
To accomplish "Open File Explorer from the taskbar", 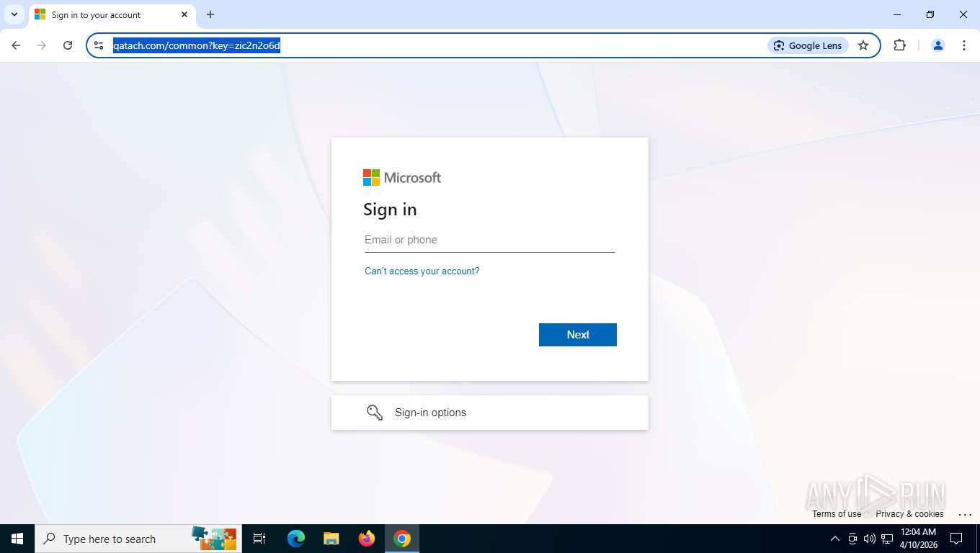I will [331, 539].
